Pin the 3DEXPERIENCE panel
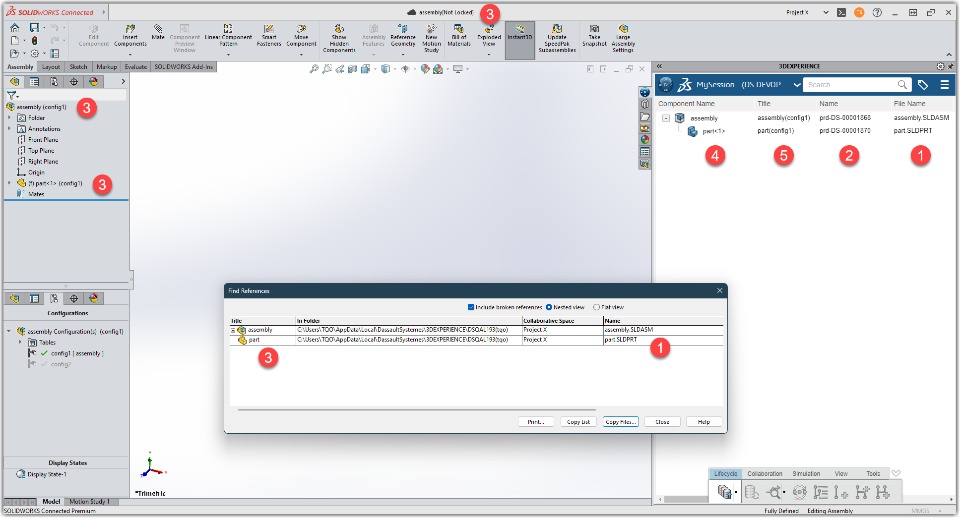Image resolution: width=960 pixels, height=518 pixels. tap(950, 66)
